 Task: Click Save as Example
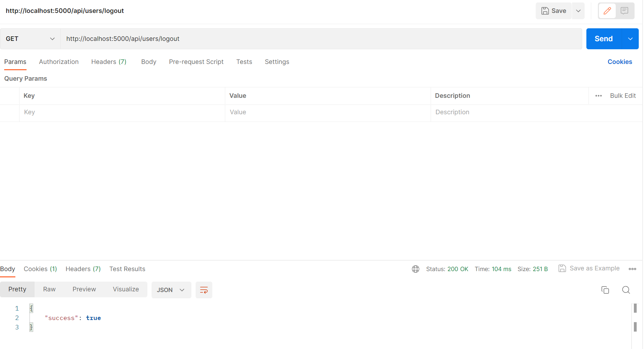[x=589, y=268]
